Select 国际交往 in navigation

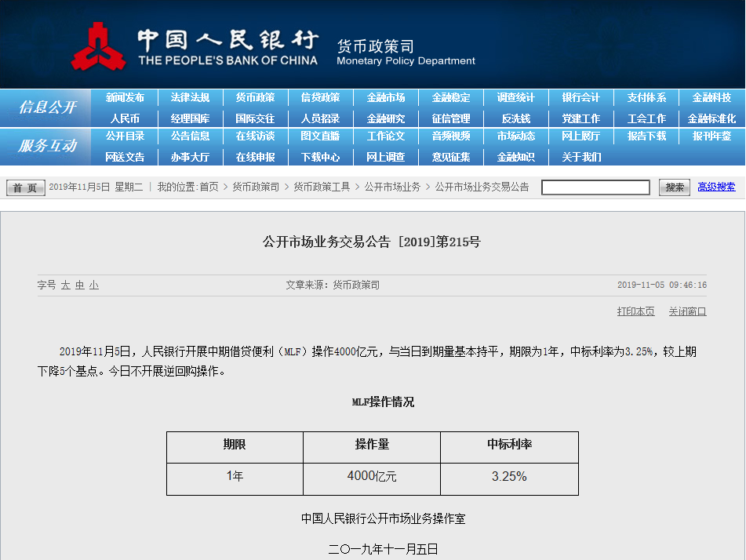click(x=255, y=118)
